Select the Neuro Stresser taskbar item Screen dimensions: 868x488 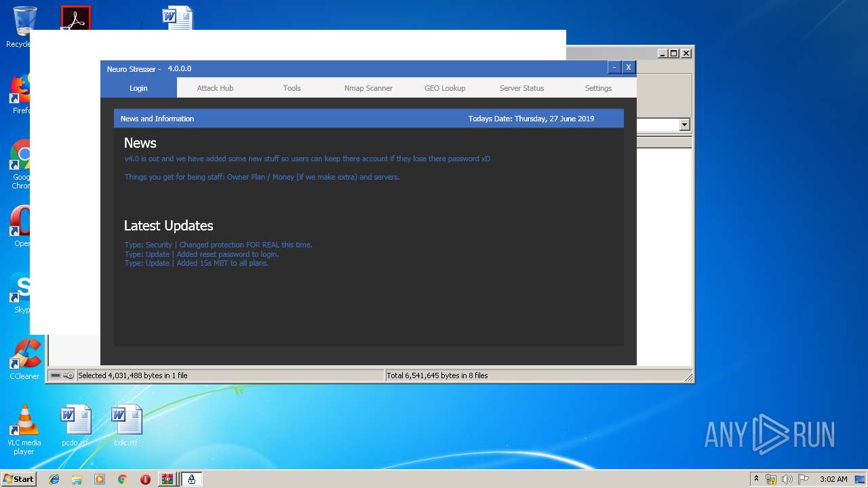click(x=191, y=479)
